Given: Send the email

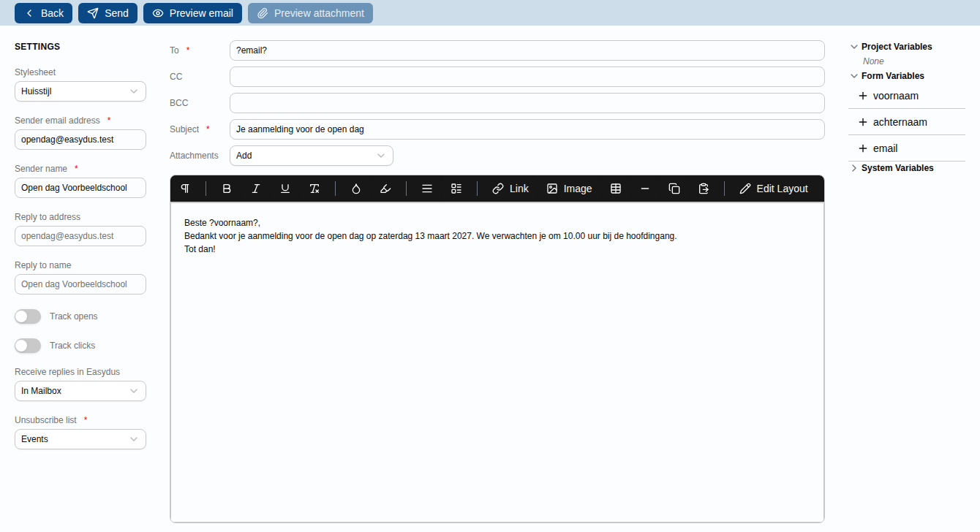Looking at the screenshot, I should click(108, 13).
